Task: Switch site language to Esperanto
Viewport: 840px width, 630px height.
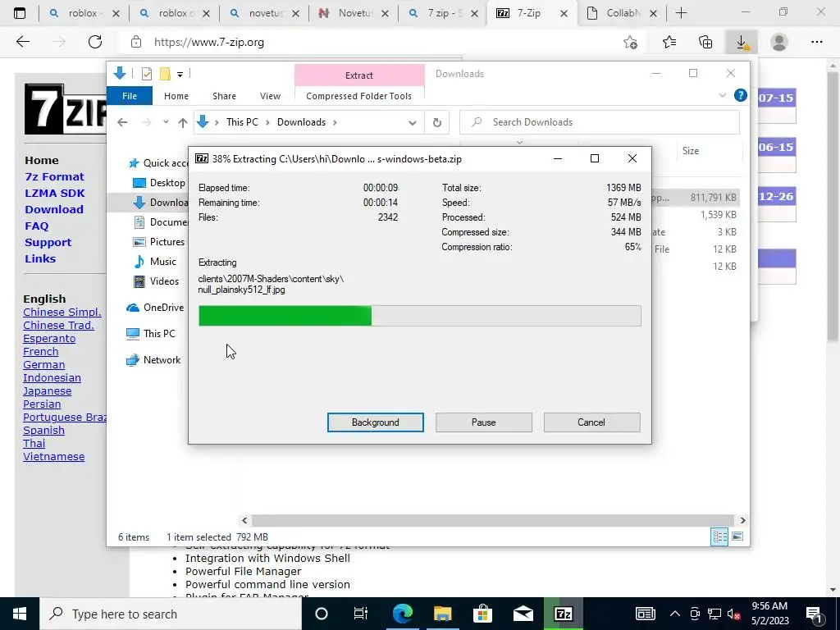Action: [49, 339]
